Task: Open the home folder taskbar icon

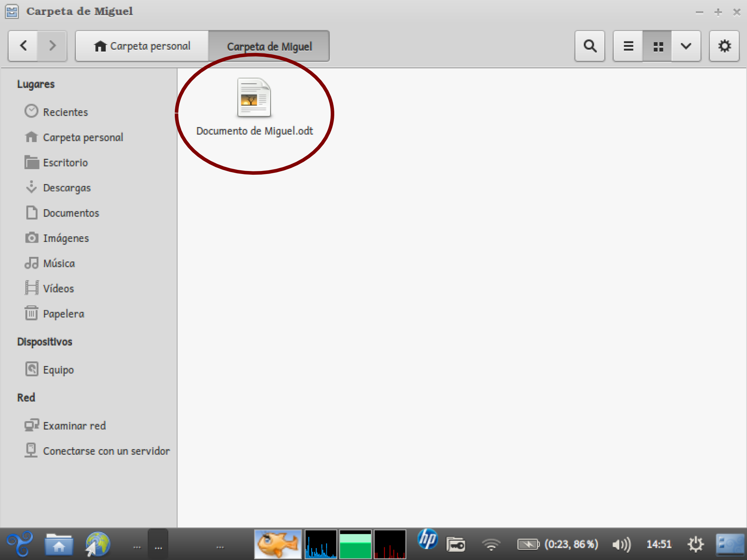Action: point(59,544)
